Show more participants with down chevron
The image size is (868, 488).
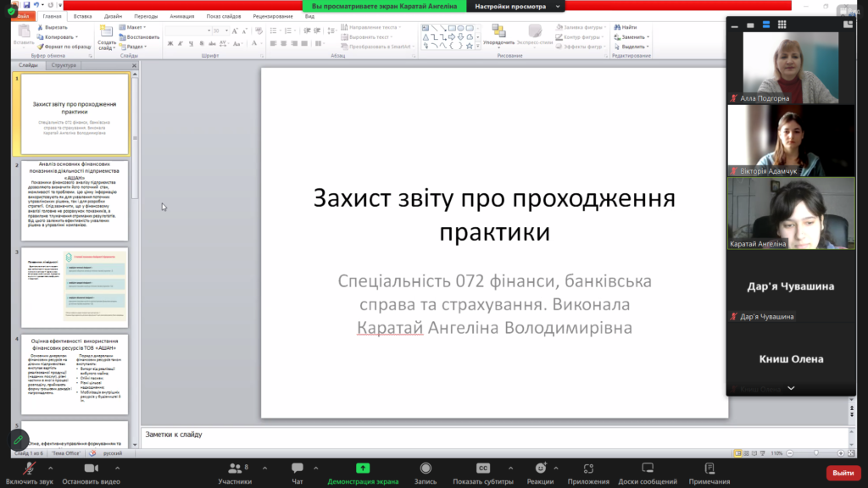pyautogui.click(x=791, y=388)
